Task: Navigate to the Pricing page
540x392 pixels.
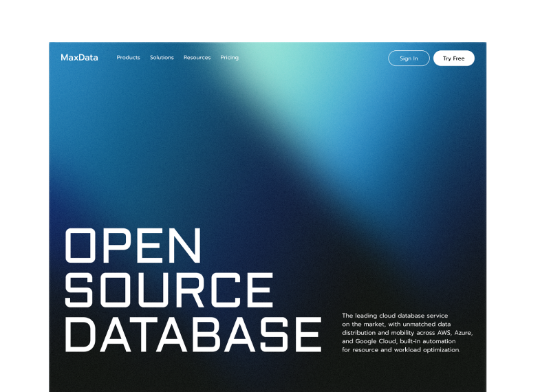Action: click(229, 58)
